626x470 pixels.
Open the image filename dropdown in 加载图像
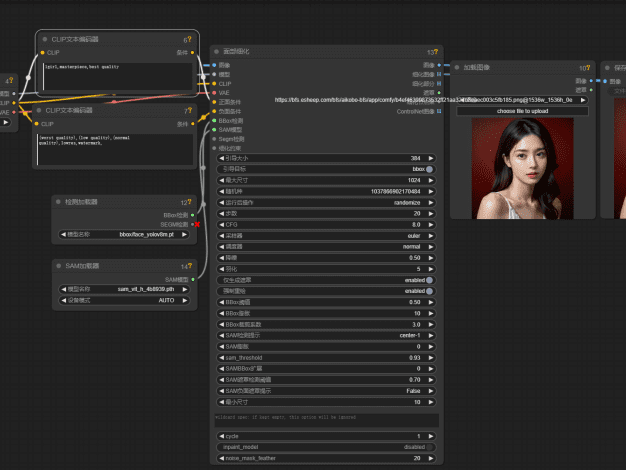pos(523,100)
